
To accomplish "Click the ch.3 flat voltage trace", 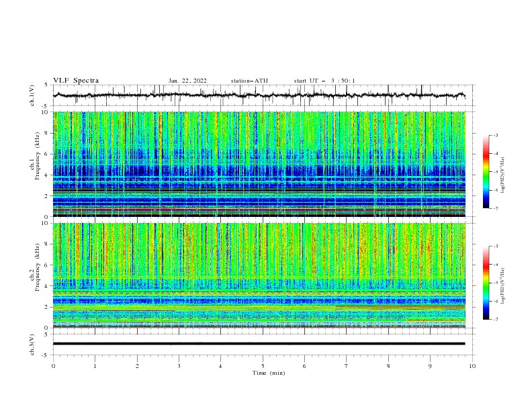I will coord(259,344).
